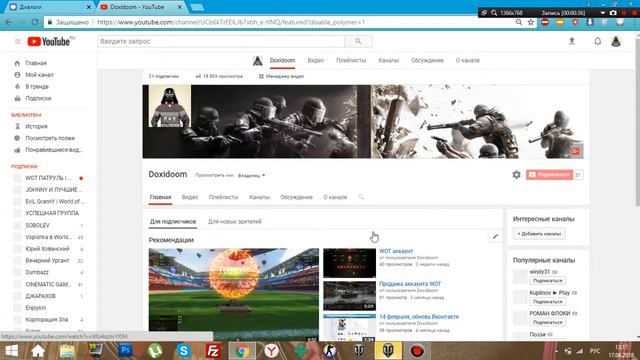
Task: Open the upload video icon
Action: coord(572,41)
